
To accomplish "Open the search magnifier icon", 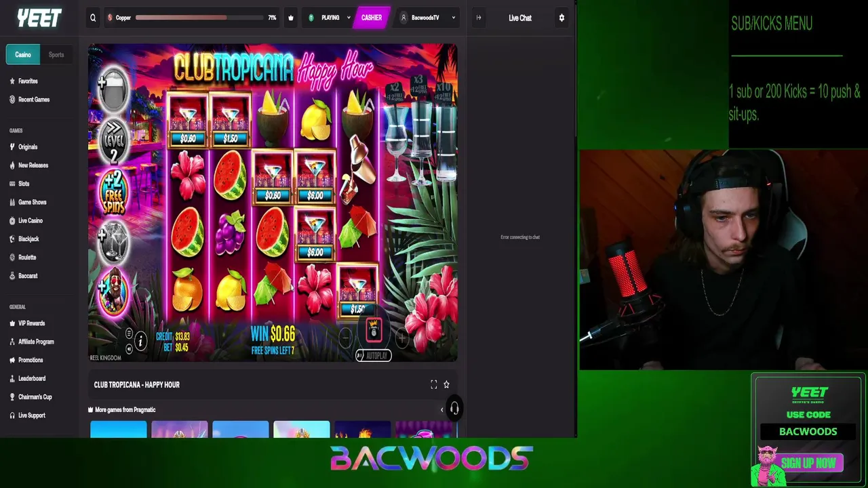I will click(x=93, y=18).
